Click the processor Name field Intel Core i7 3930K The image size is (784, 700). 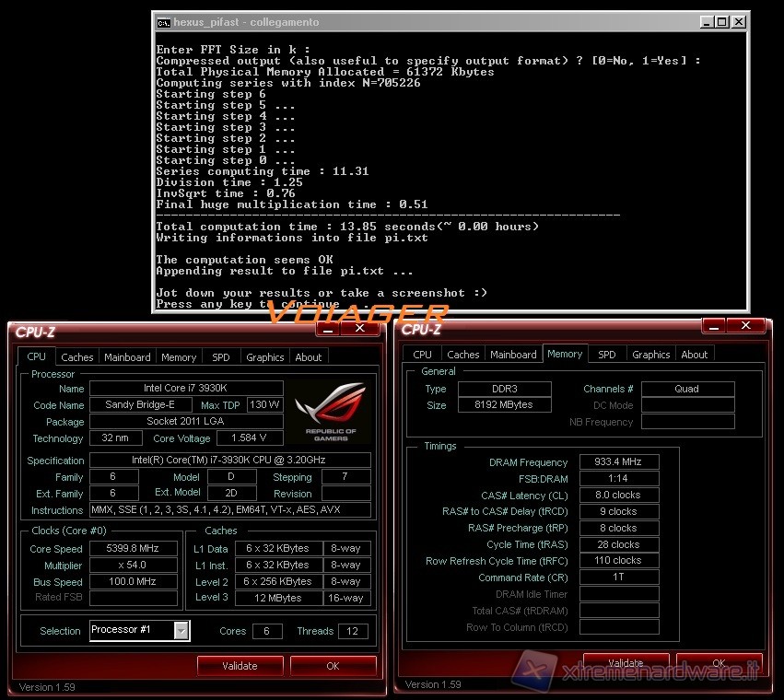tap(185, 389)
